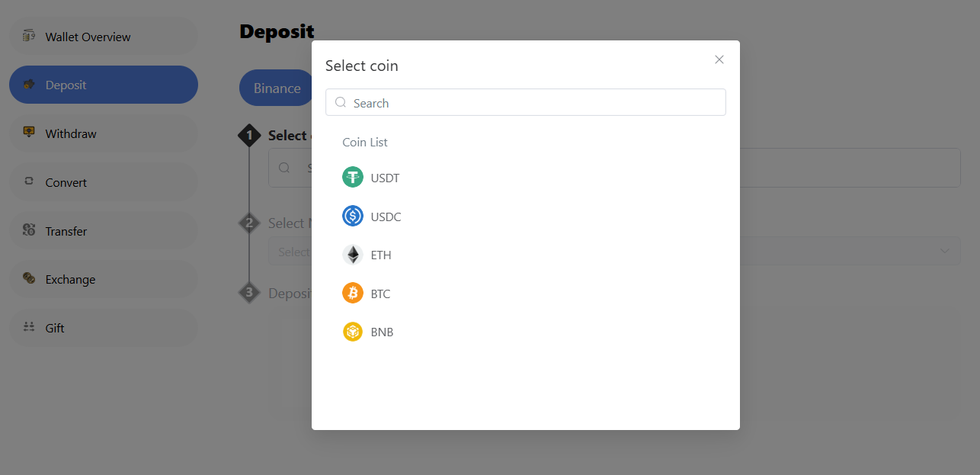Click the Gift sidebar icon
980x475 pixels.
[x=29, y=327]
